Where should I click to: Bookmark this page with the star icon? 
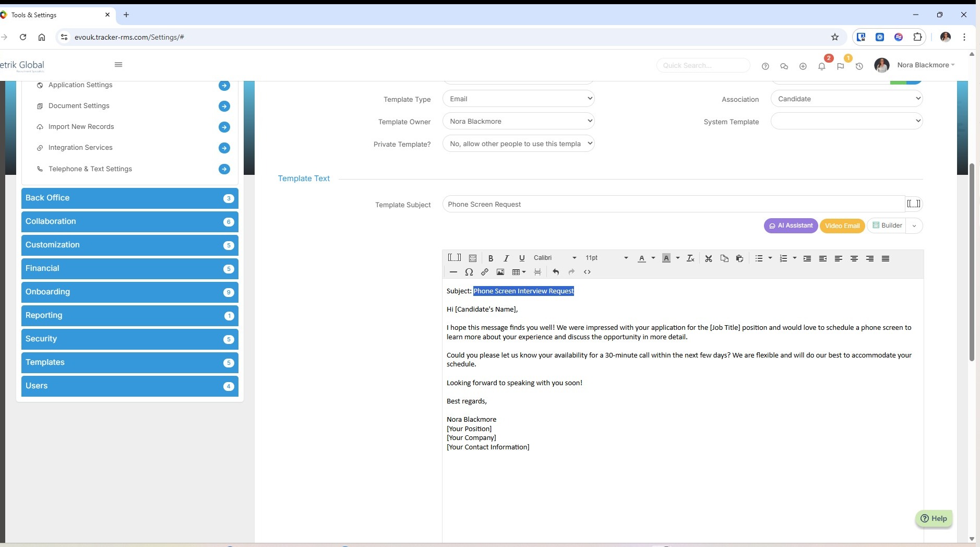[x=835, y=37]
